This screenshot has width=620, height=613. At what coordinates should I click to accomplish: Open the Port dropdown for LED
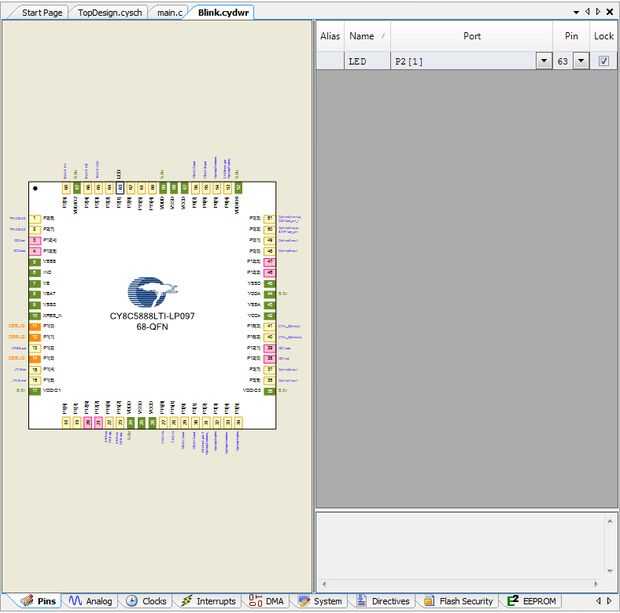tap(544, 61)
